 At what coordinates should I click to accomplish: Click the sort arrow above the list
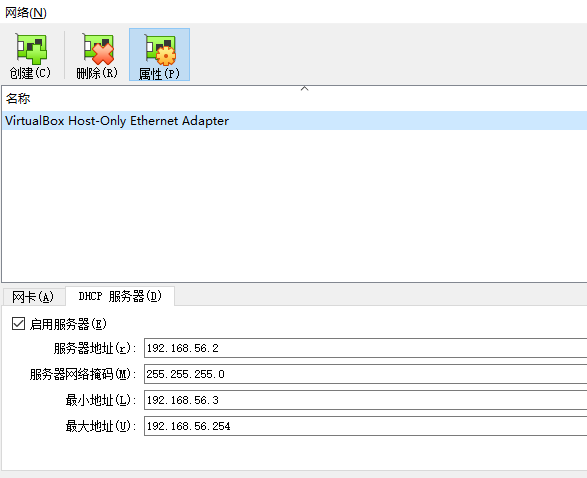coord(304,89)
